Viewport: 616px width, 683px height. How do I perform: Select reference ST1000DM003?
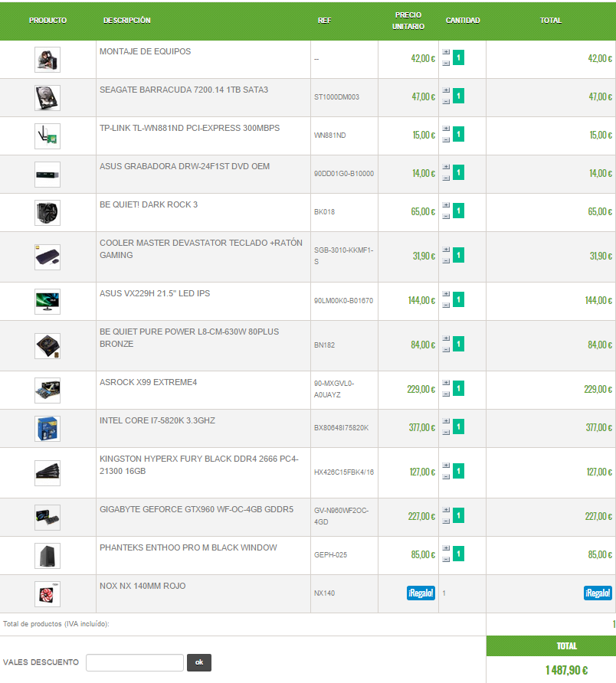pyautogui.click(x=336, y=97)
